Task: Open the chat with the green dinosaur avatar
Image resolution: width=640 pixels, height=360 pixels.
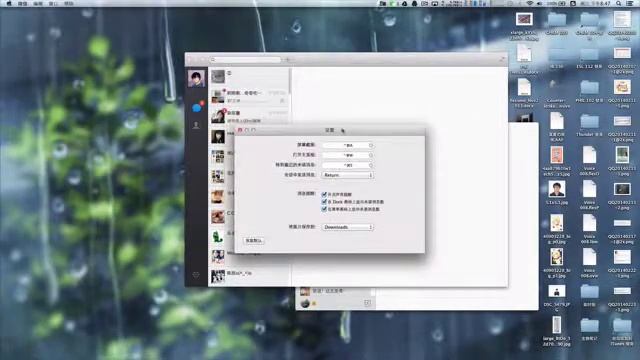Action: [x=222, y=236]
